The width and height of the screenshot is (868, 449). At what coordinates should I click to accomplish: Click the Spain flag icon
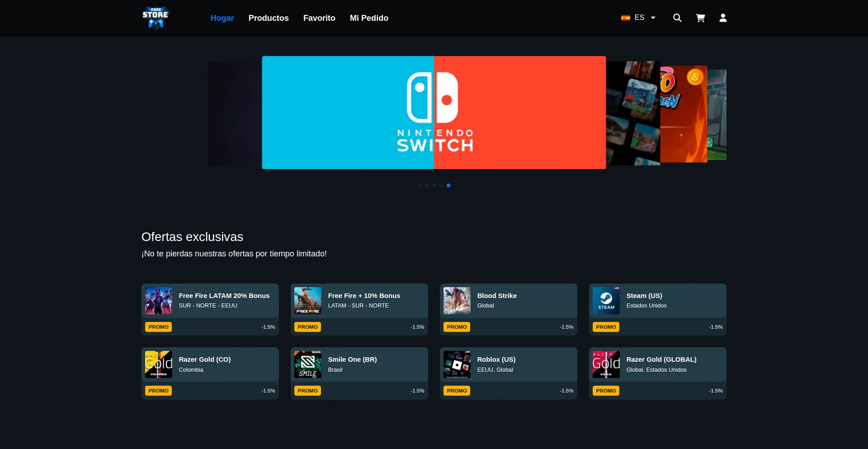(x=626, y=18)
